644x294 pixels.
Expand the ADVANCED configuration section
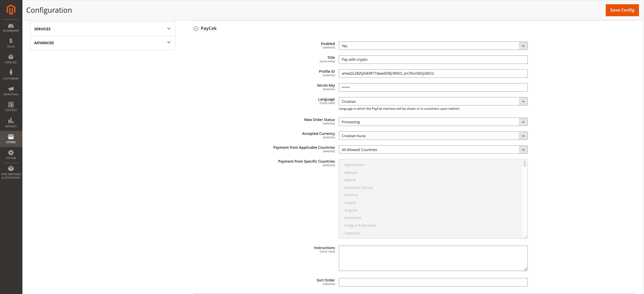pyautogui.click(x=103, y=42)
